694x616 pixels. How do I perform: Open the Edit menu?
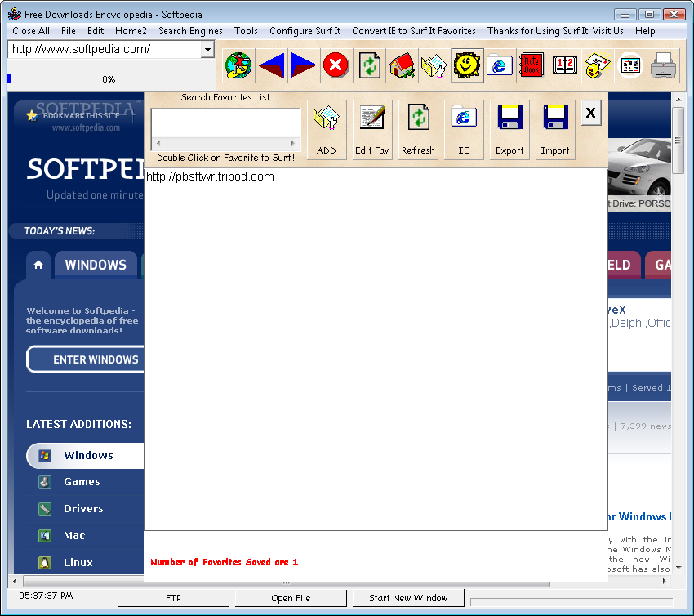tap(96, 31)
